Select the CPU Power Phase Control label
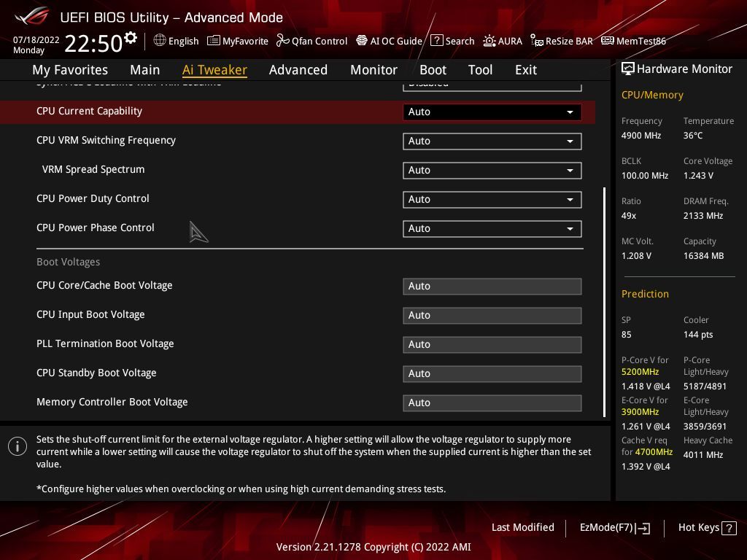The image size is (747, 560). coord(96,227)
